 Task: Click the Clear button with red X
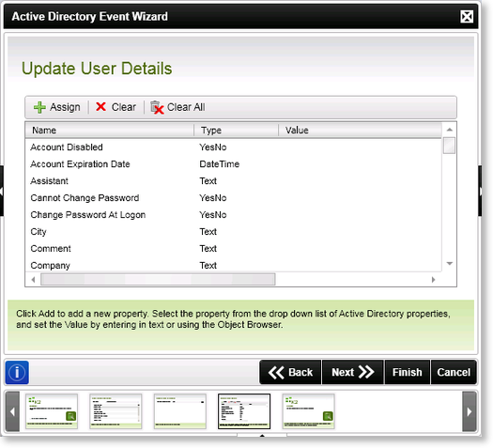click(x=116, y=107)
